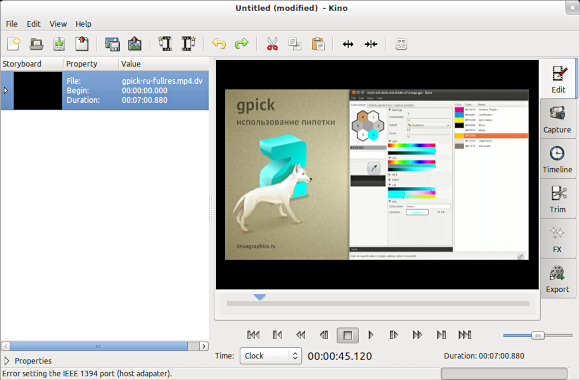The image size is (580, 380).
Task: Jump to end of movie
Action: [x=465, y=335]
